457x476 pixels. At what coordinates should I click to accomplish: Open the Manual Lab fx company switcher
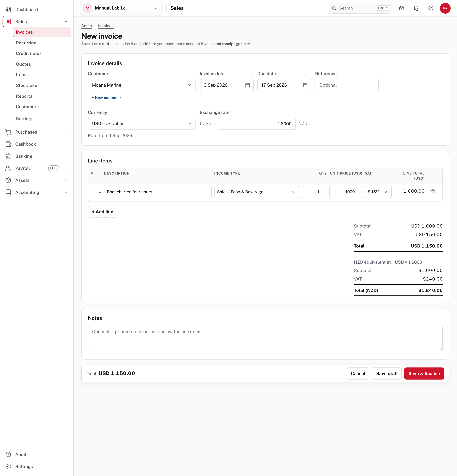121,8
